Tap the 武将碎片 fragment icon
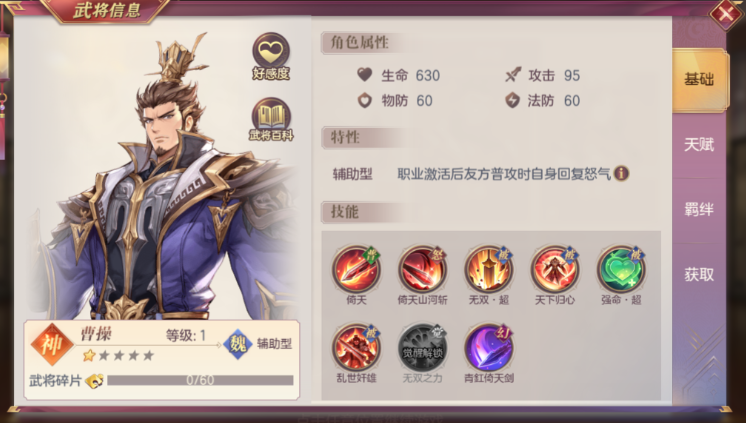746x423 pixels. click(94, 381)
